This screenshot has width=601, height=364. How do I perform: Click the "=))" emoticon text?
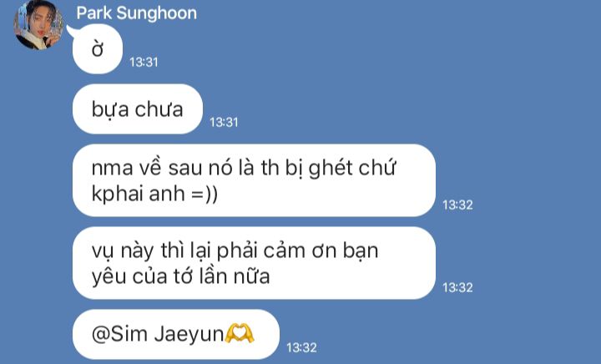(x=205, y=193)
